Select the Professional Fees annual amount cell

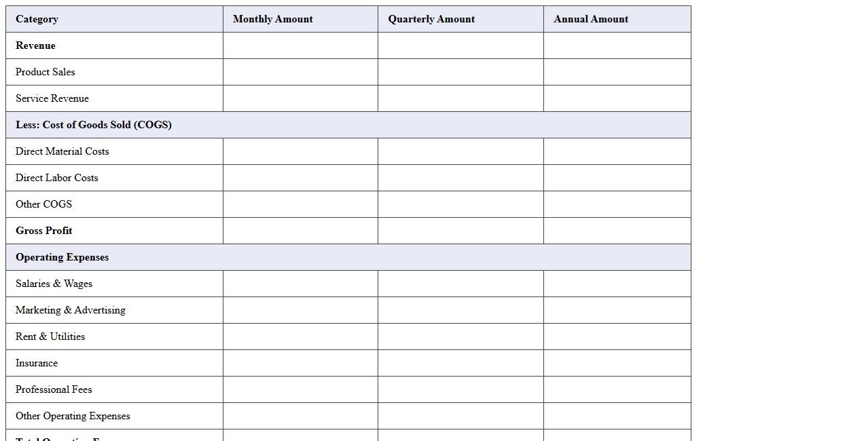(617, 389)
